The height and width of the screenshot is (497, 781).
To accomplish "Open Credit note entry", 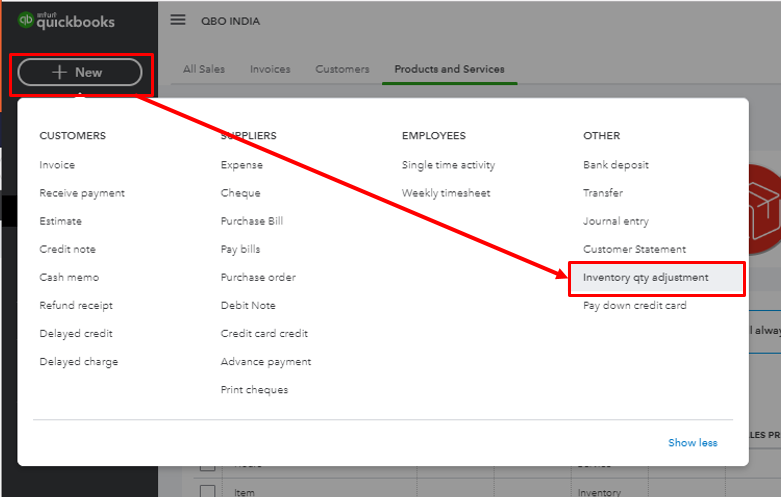I will 67,249.
